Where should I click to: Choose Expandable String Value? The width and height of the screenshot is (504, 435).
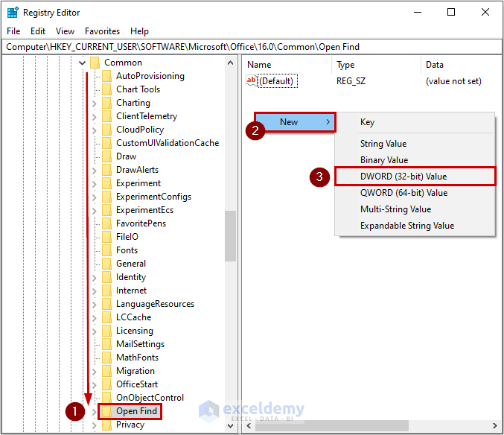(x=415, y=226)
